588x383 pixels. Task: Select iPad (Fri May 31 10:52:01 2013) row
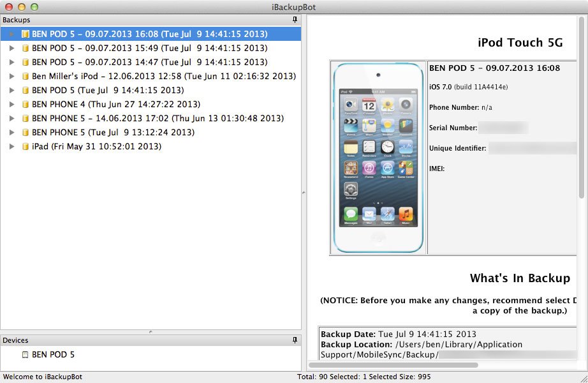point(151,146)
